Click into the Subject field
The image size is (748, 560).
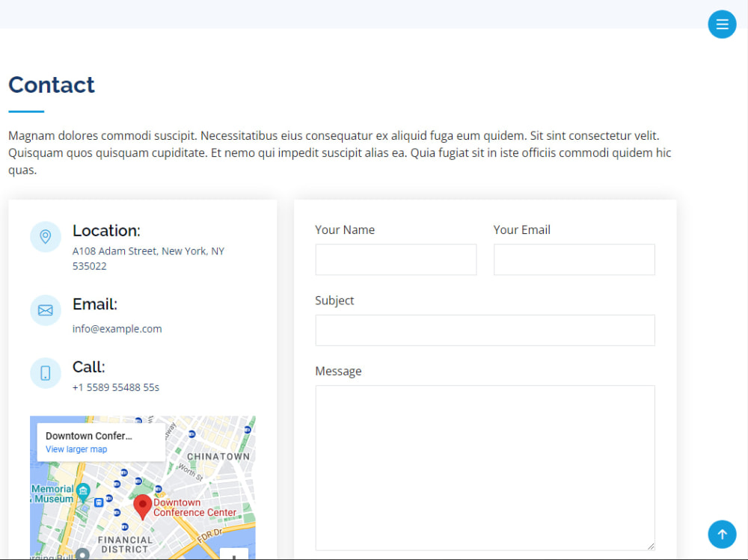pos(485,330)
